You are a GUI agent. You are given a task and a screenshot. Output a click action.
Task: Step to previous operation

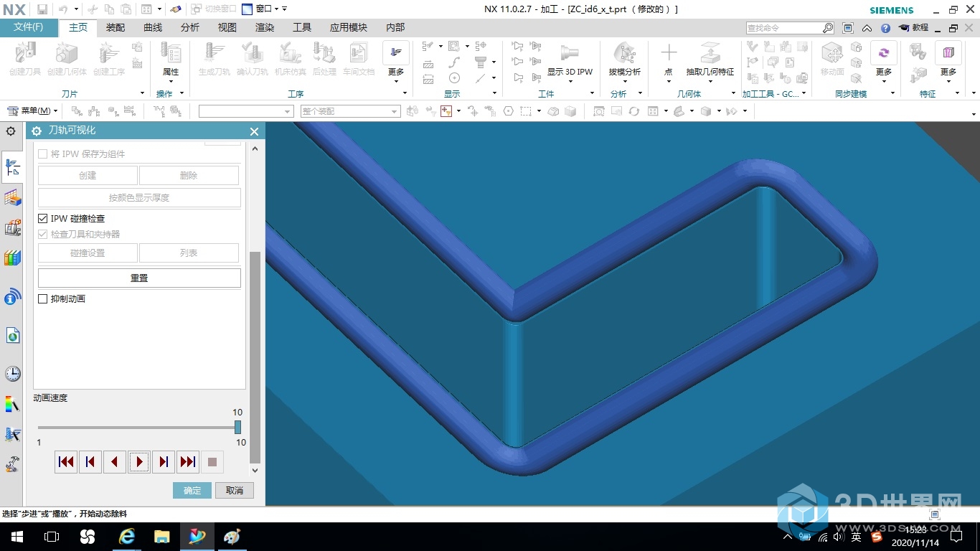(x=90, y=462)
